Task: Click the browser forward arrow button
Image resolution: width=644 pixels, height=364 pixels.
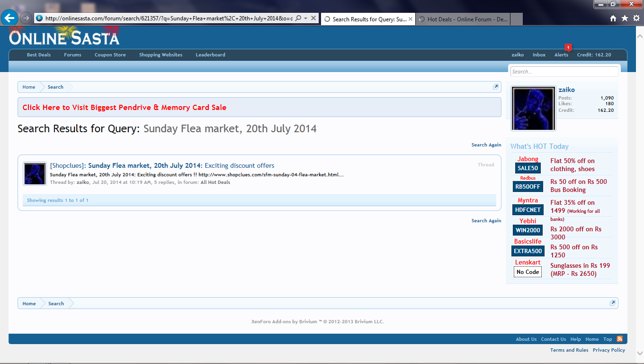Action: [x=26, y=18]
